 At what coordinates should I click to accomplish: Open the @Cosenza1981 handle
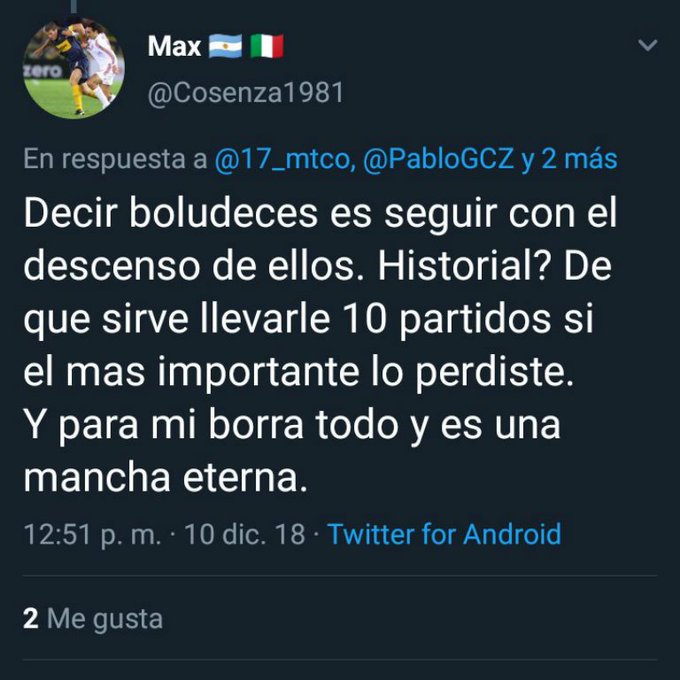pos(246,92)
